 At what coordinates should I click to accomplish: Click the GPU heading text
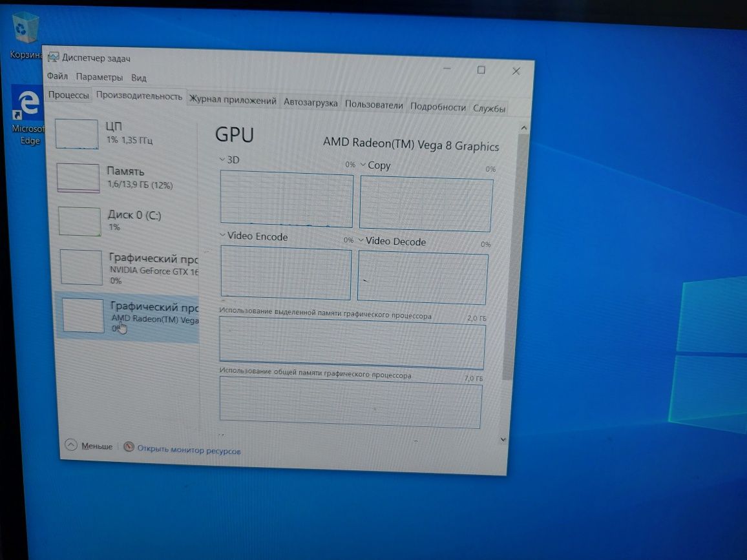235,135
